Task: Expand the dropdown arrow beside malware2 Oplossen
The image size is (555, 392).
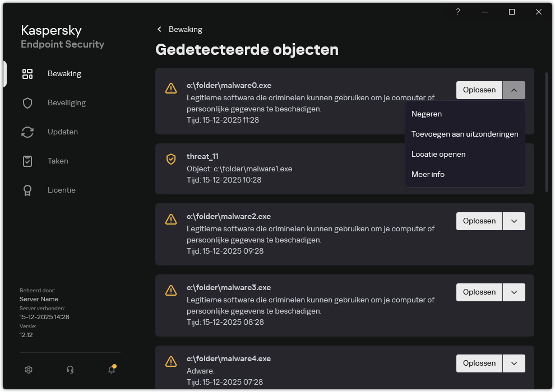Action: point(514,221)
